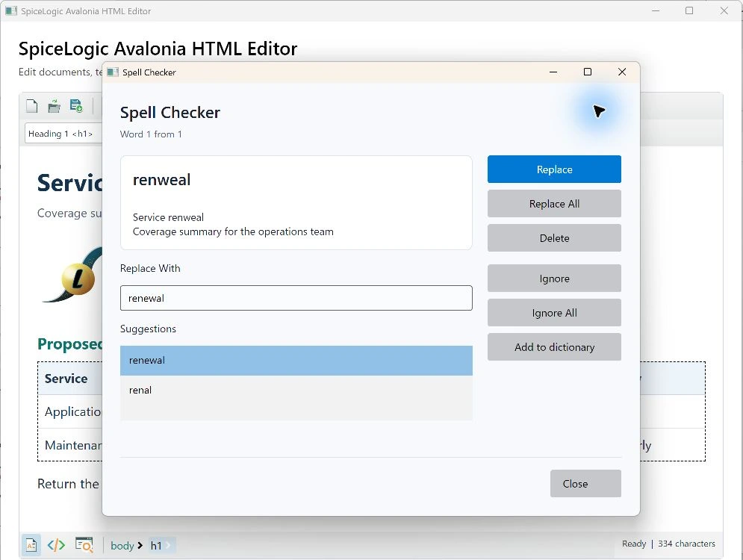The width and height of the screenshot is (743, 560).
Task: Click the 'Word 1 from 1' label
Action: (151, 134)
